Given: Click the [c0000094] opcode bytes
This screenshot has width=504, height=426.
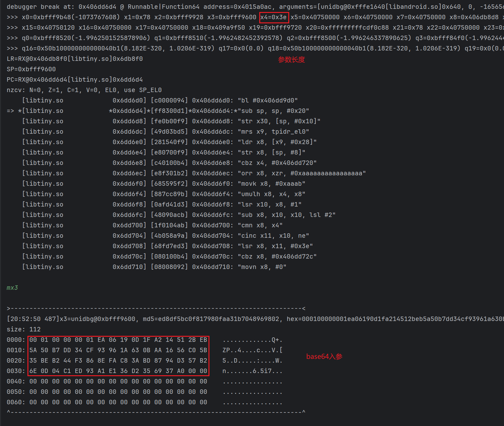Looking at the screenshot, I should click(169, 100).
